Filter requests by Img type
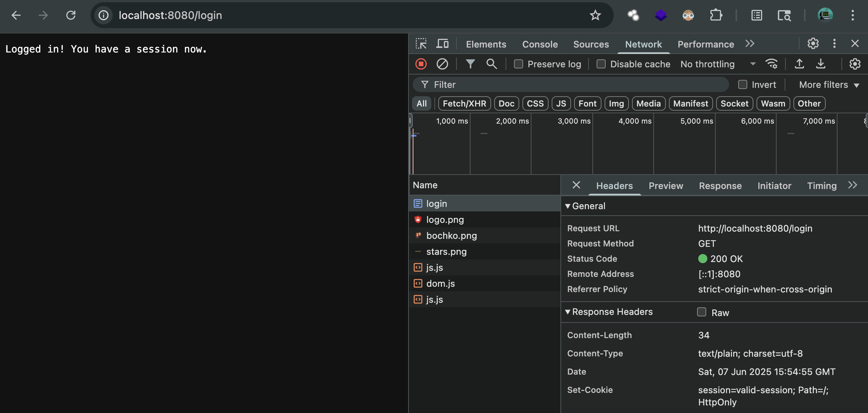This screenshot has height=413, width=868. point(616,103)
